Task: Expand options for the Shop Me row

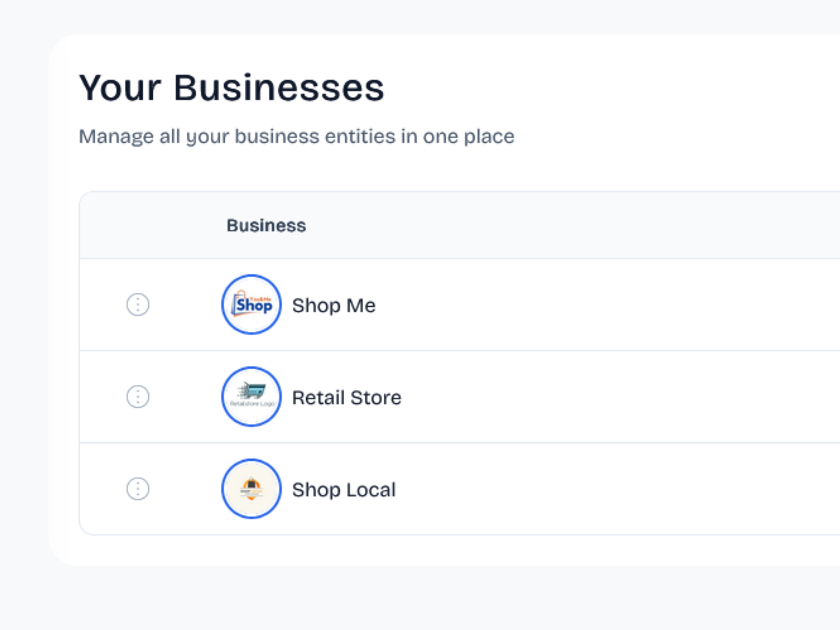Action: (x=137, y=305)
